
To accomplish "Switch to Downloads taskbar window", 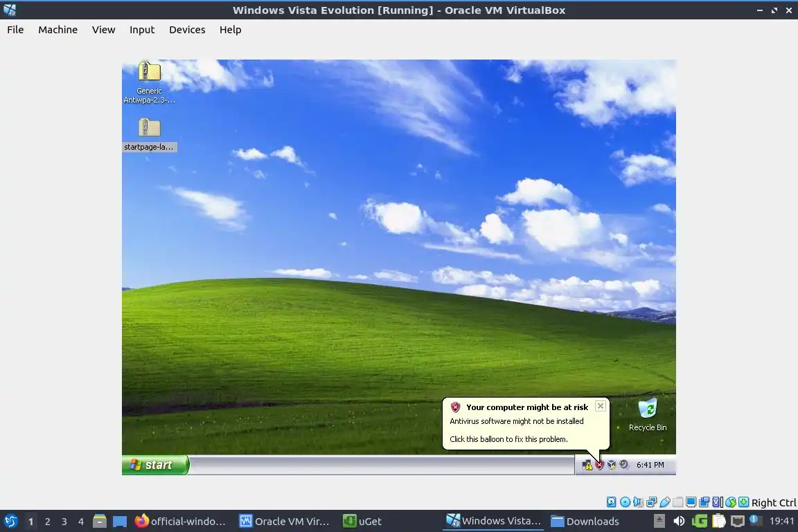I will pos(585,521).
